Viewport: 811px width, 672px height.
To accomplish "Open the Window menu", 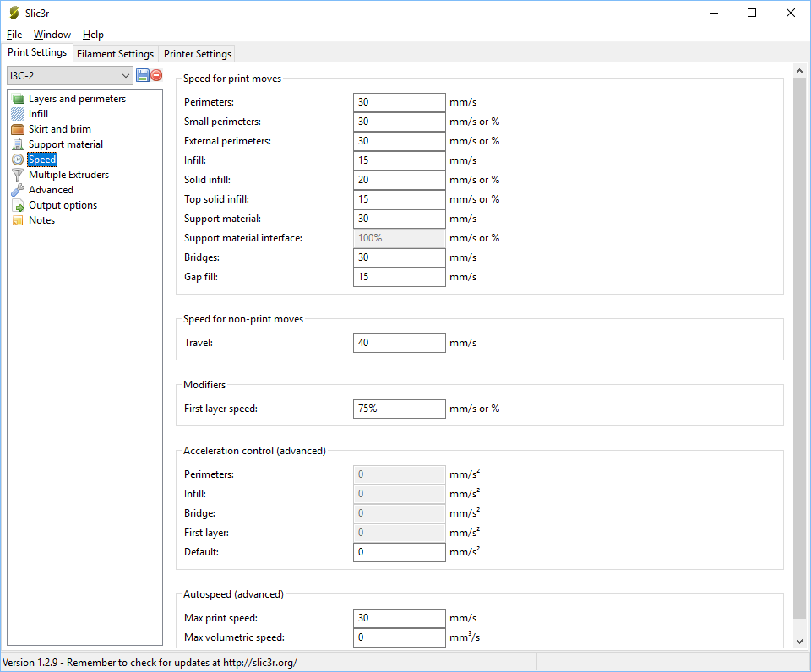I will 52,35.
